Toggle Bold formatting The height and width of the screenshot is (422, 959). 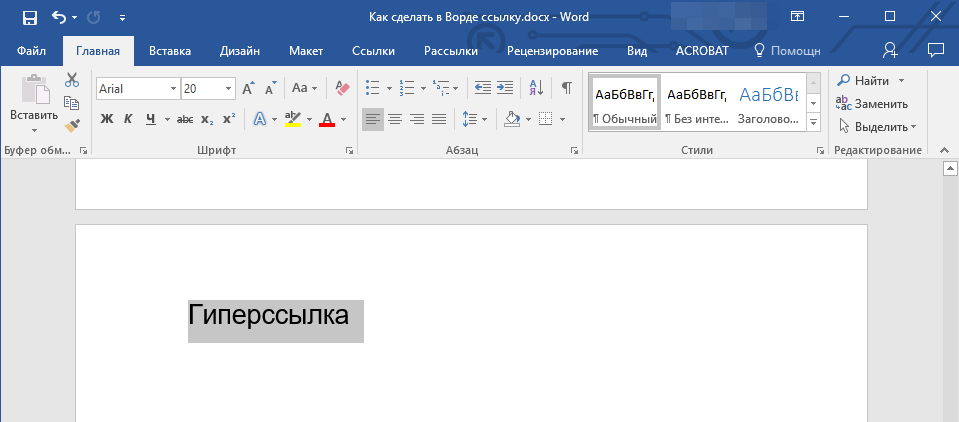[107, 120]
